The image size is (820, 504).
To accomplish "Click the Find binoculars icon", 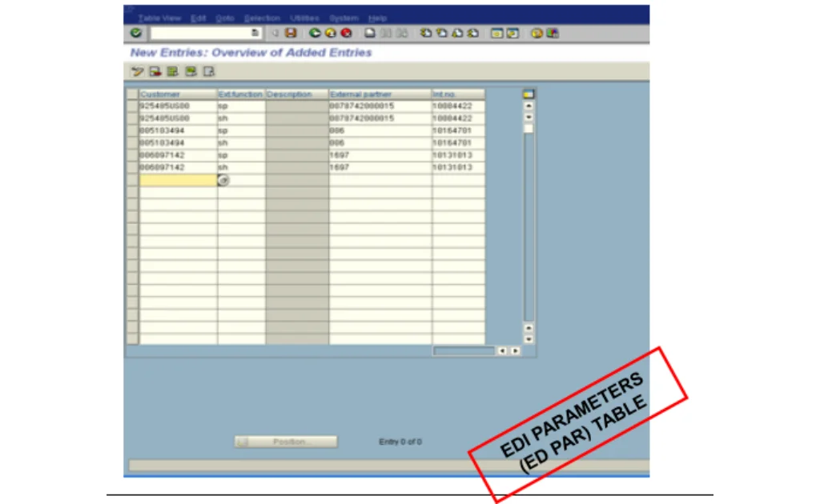I will pos(386,33).
